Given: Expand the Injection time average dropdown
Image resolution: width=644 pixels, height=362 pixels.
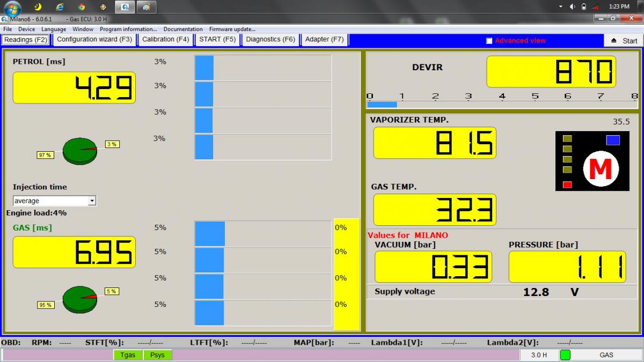Looking at the screenshot, I should pos(92,201).
